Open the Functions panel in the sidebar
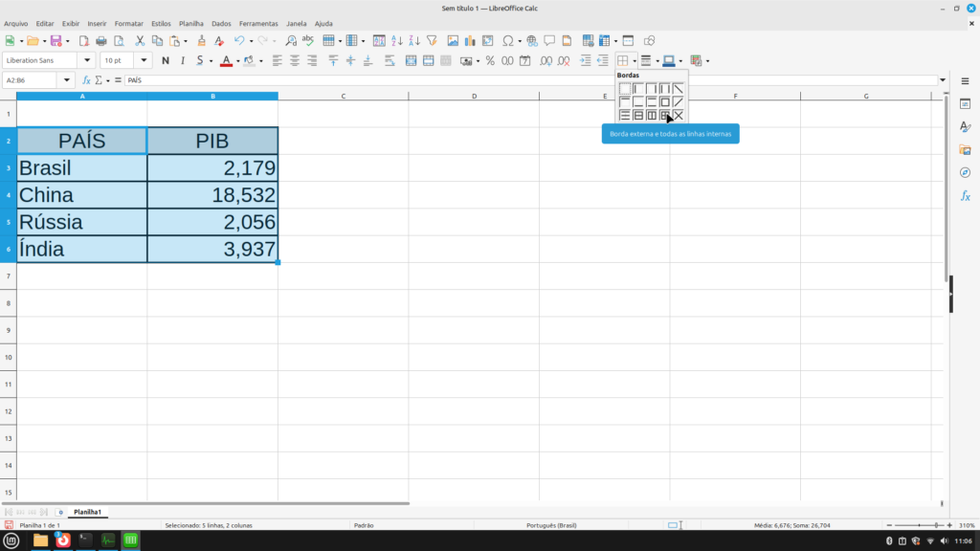The image size is (980, 551). click(x=965, y=195)
